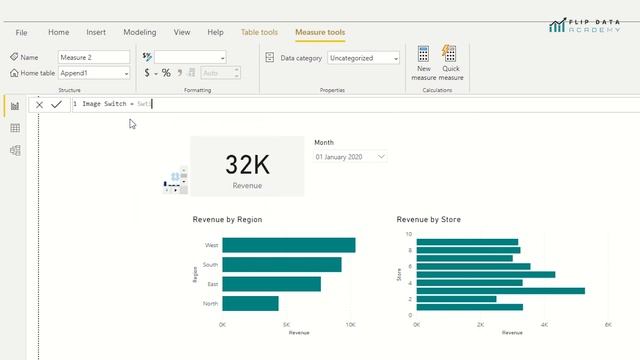Click the small image thumbnail visual
This screenshot has height=360, width=640.
[175, 181]
